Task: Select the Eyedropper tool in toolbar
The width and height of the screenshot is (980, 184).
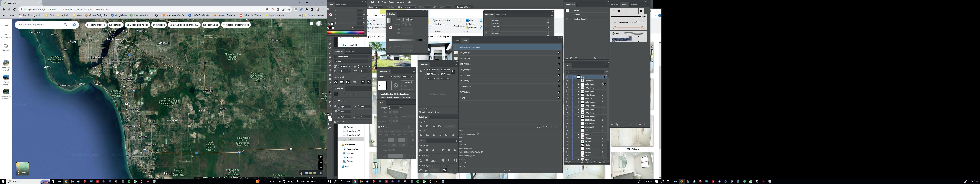Action: coord(330,44)
